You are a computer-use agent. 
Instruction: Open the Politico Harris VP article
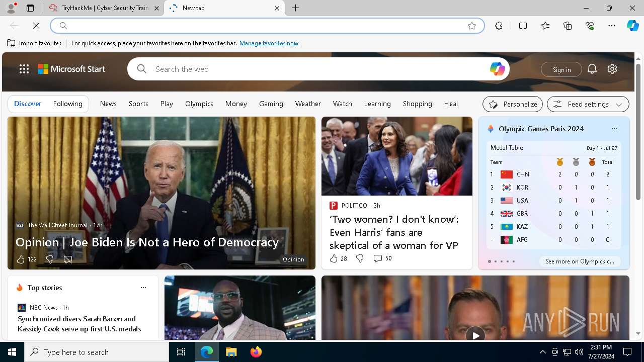coord(394,232)
